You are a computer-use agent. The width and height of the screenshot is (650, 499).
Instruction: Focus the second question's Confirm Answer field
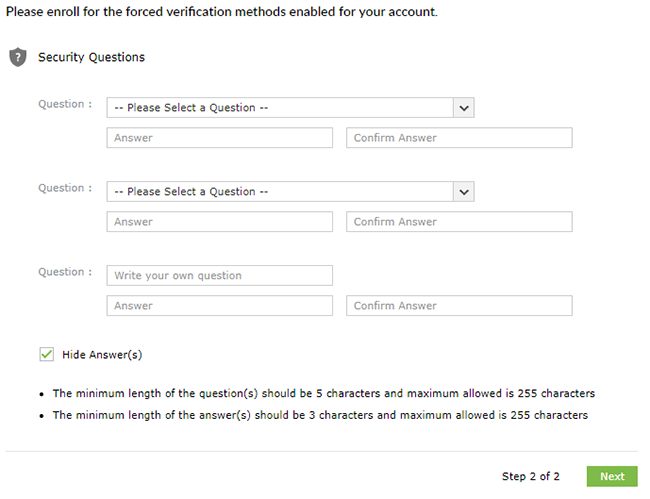(x=459, y=222)
